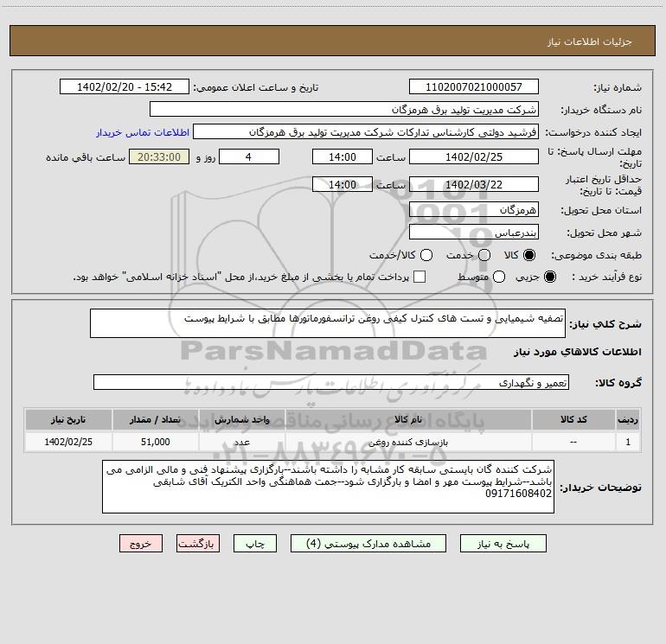Click the price validity date 1402/03/22 field
Image resolution: width=666 pixels, height=644 pixels.
(474, 185)
